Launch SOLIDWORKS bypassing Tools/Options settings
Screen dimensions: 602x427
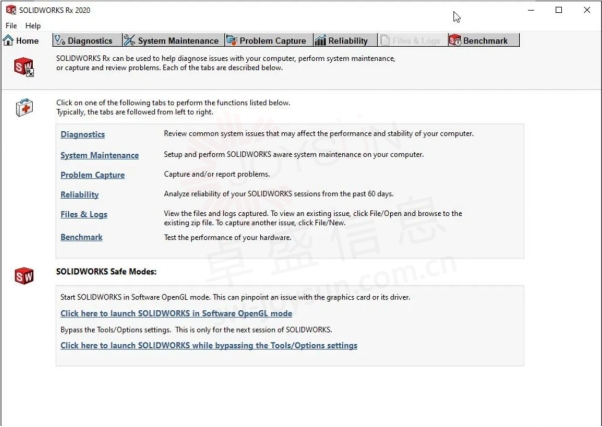click(209, 345)
